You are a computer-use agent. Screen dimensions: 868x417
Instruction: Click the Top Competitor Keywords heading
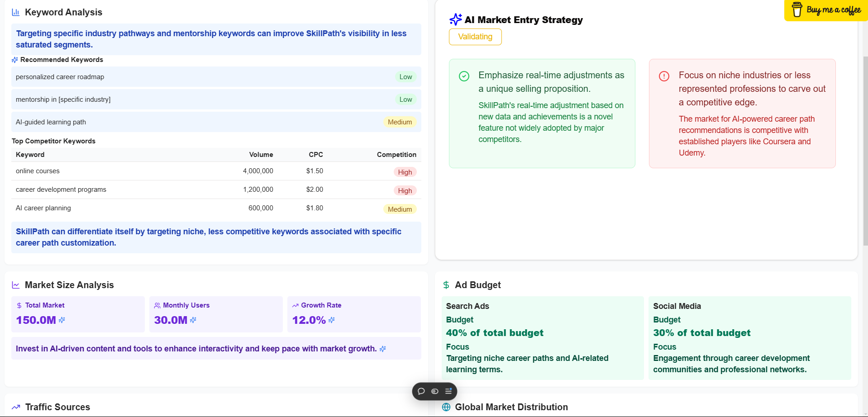[53, 141]
